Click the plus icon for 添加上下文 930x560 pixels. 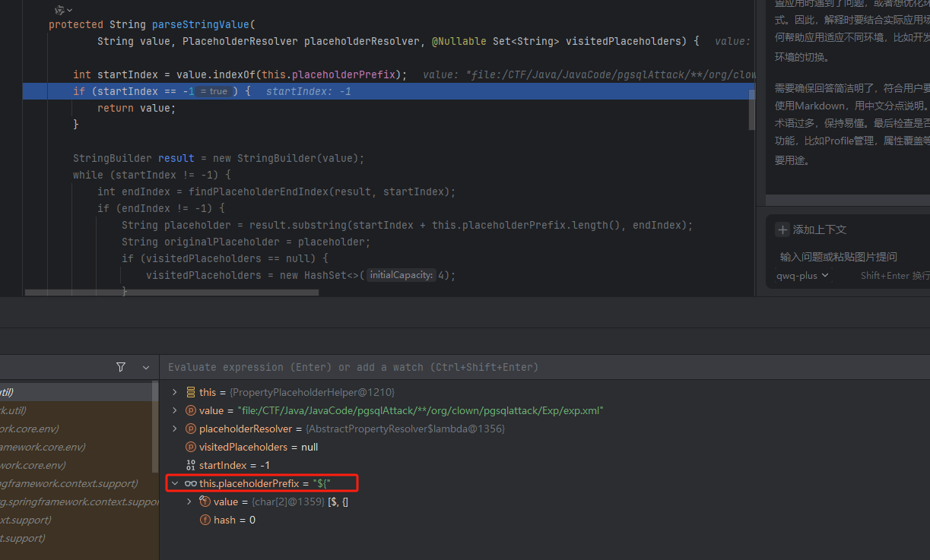point(782,229)
